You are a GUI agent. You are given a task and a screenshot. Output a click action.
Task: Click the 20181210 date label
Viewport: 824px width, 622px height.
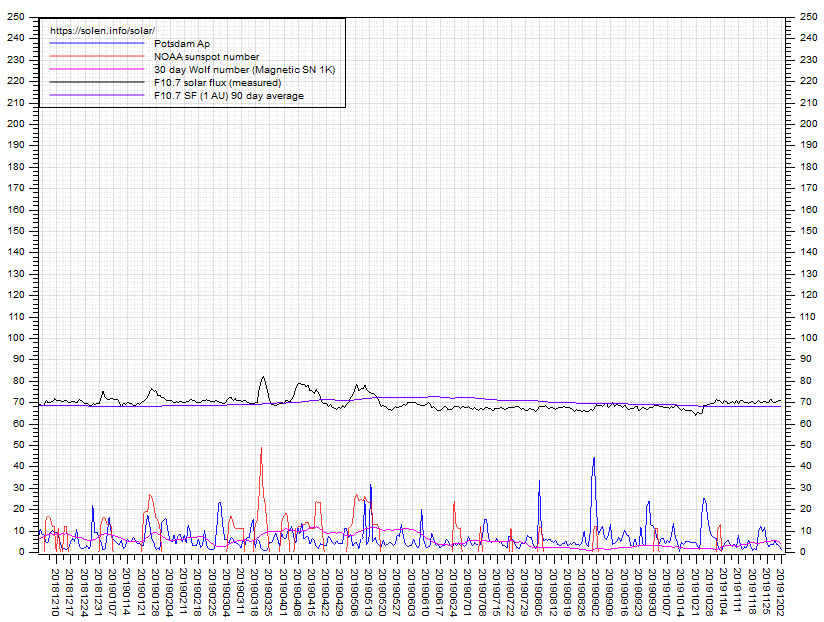55,592
